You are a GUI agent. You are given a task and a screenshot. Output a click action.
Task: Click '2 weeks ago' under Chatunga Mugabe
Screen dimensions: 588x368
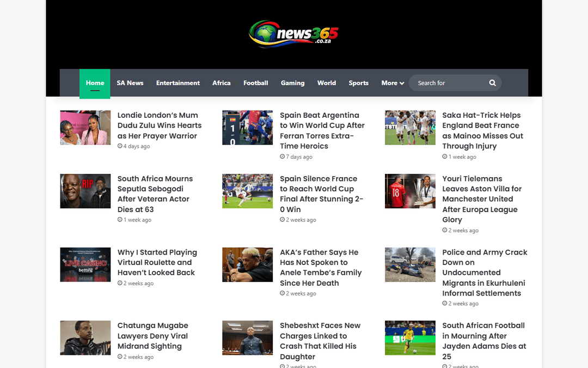(136, 357)
